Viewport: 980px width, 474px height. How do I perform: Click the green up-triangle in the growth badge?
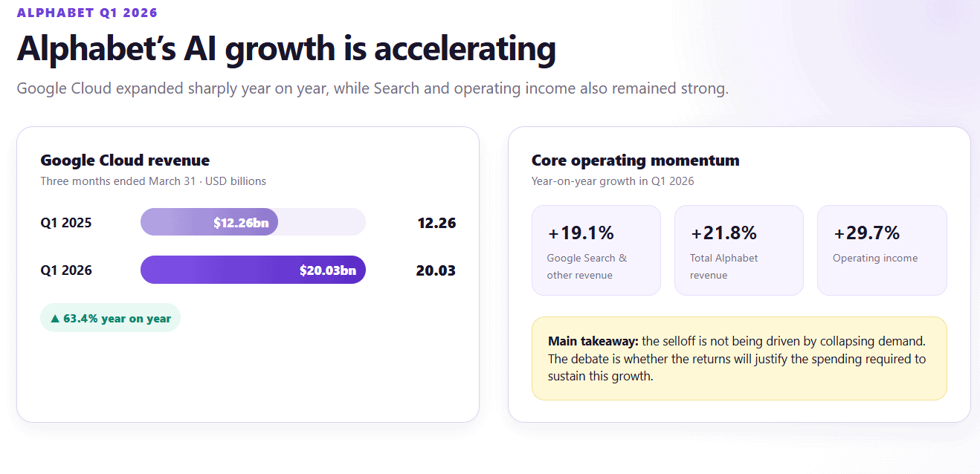tap(54, 319)
